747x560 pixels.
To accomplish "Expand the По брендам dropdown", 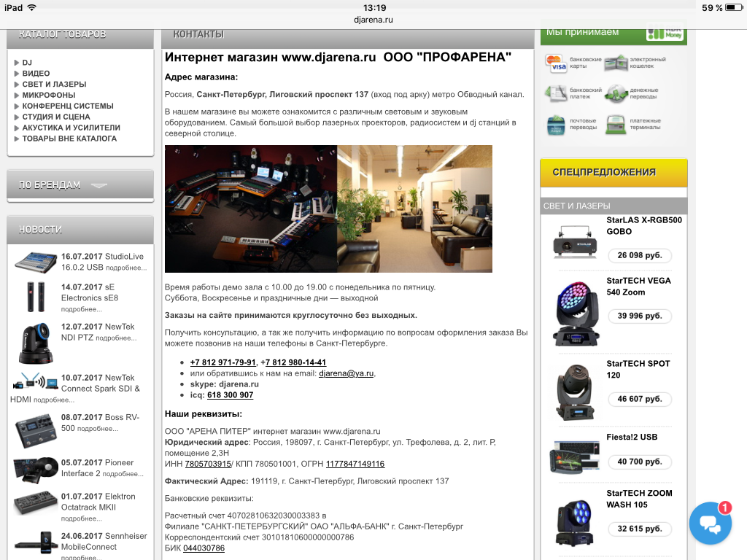I will (80, 185).
